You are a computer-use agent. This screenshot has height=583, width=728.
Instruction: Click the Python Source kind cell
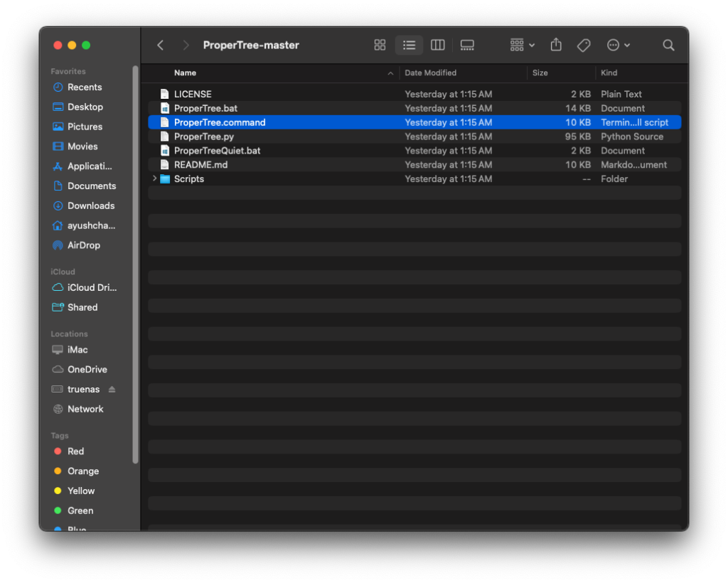tap(632, 137)
